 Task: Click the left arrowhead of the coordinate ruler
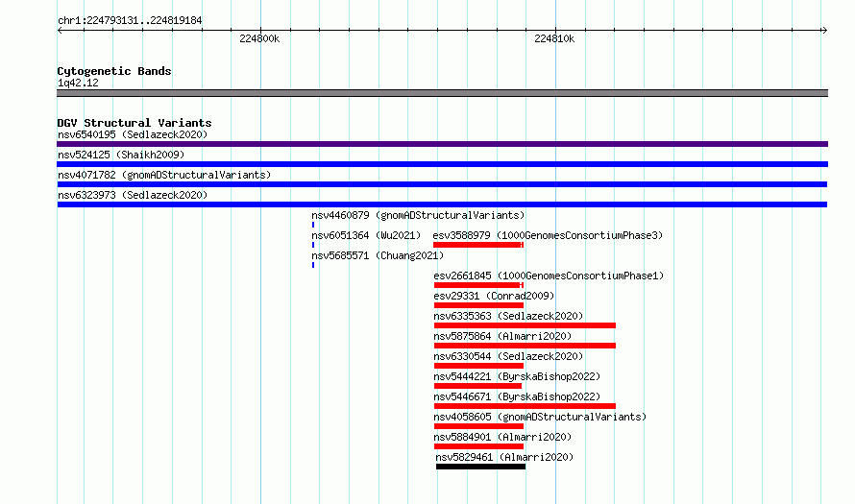[60, 30]
